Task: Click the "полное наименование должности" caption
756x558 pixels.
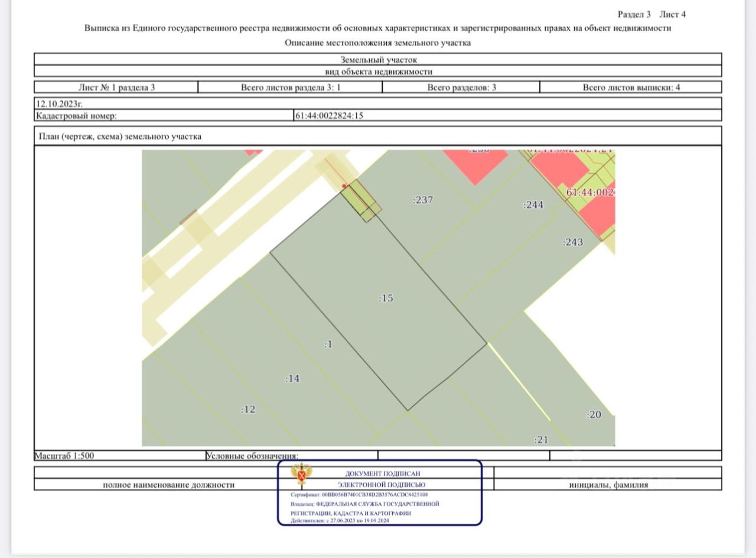Action: tap(169, 485)
